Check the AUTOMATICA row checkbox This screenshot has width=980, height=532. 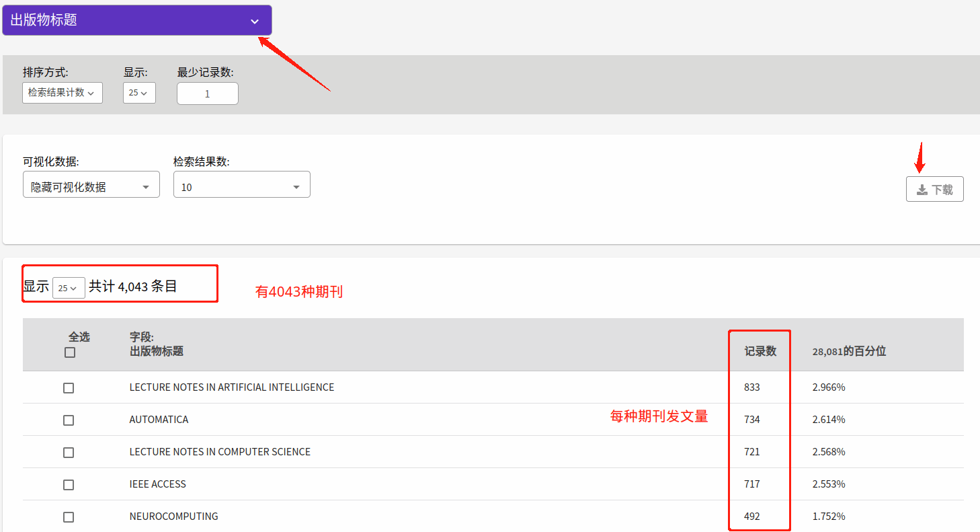click(69, 420)
